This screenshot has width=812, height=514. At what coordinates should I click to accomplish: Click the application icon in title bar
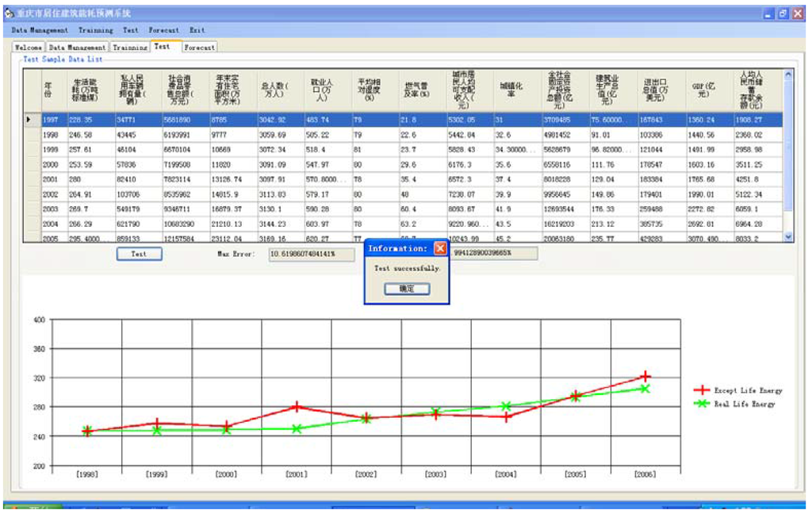(x=9, y=13)
